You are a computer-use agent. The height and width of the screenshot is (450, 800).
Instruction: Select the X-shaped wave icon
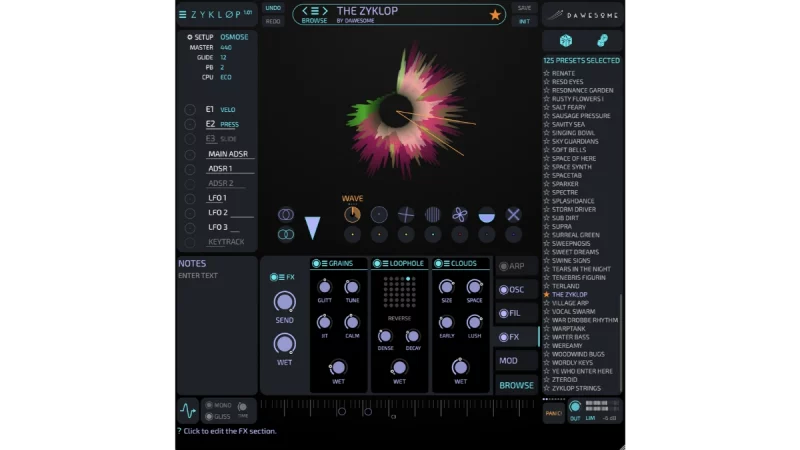(x=513, y=214)
